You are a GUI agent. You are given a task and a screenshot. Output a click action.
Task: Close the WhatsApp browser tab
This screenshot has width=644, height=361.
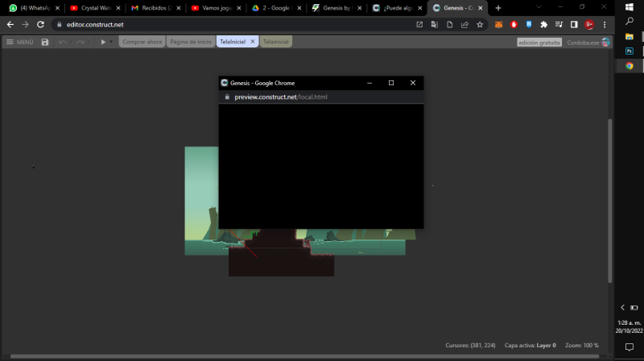pos(57,8)
